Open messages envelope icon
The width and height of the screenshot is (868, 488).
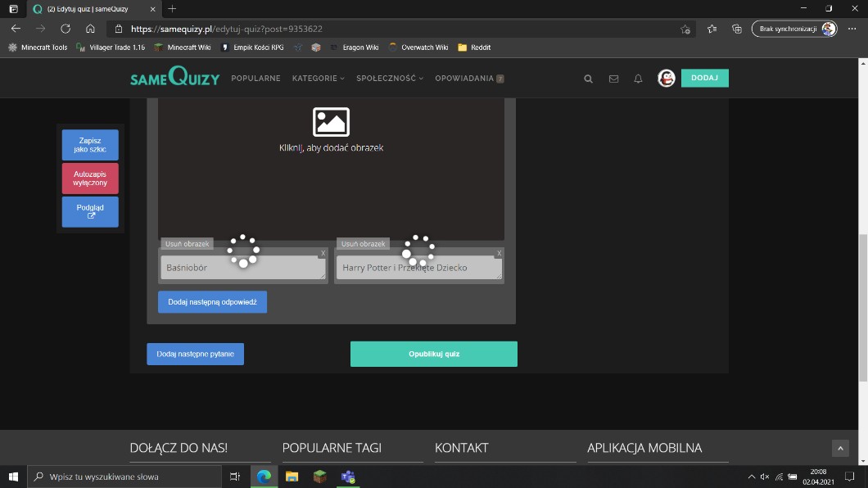click(x=613, y=79)
